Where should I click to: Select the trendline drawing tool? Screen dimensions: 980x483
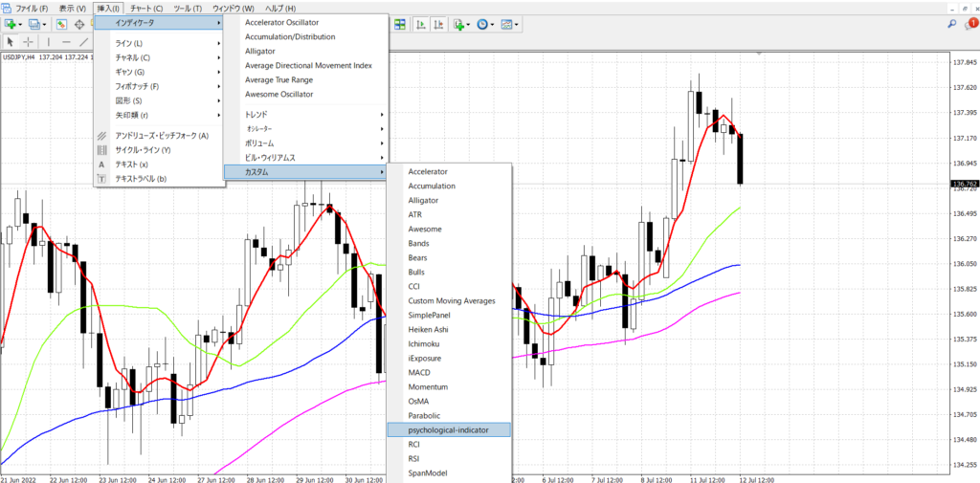pyautogui.click(x=84, y=42)
